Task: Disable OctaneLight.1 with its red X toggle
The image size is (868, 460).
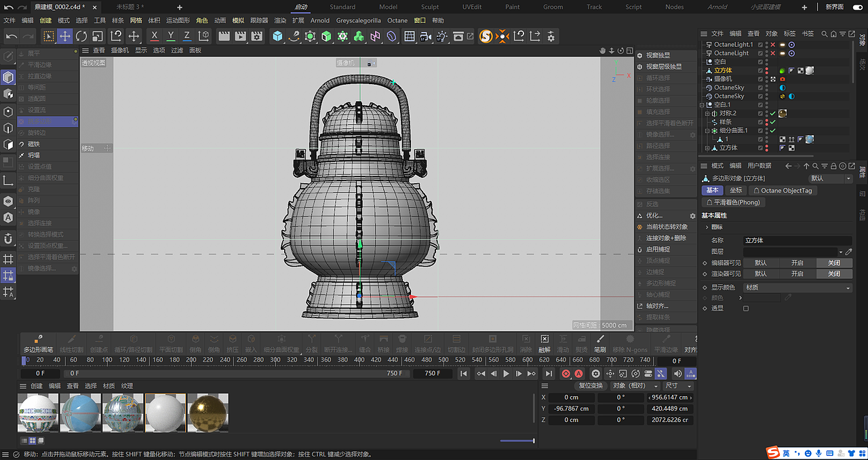Action: click(x=772, y=45)
